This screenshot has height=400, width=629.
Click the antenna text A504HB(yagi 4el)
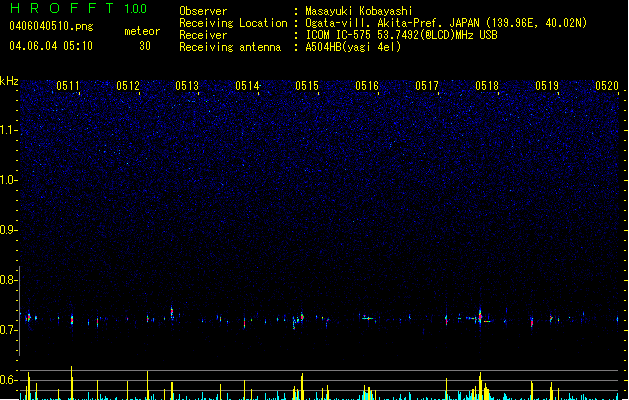(x=353, y=47)
